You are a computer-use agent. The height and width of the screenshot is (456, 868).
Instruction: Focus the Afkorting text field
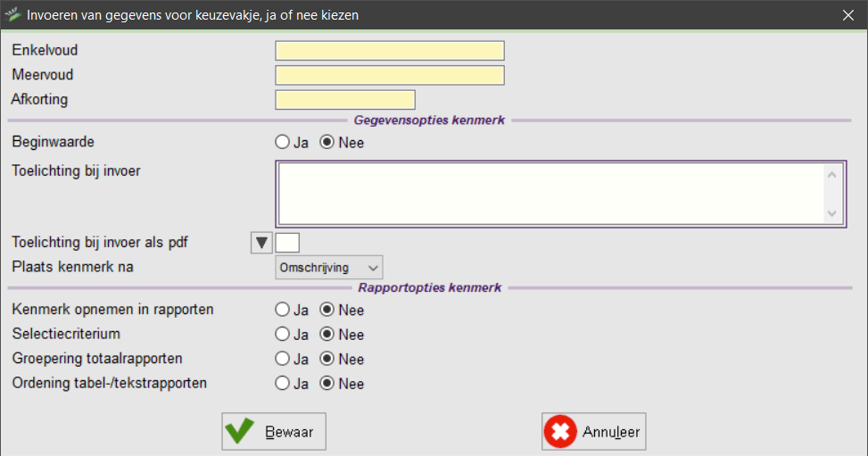[345, 100]
